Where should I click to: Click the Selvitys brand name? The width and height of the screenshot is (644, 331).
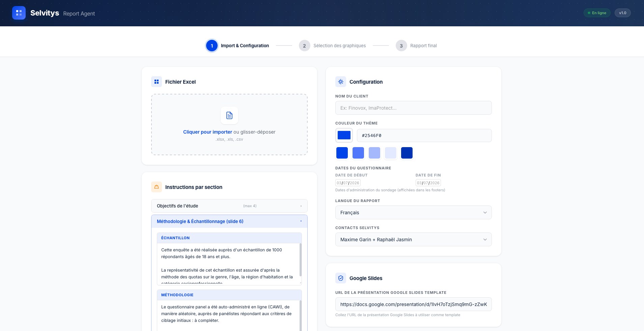tap(45, 13)
